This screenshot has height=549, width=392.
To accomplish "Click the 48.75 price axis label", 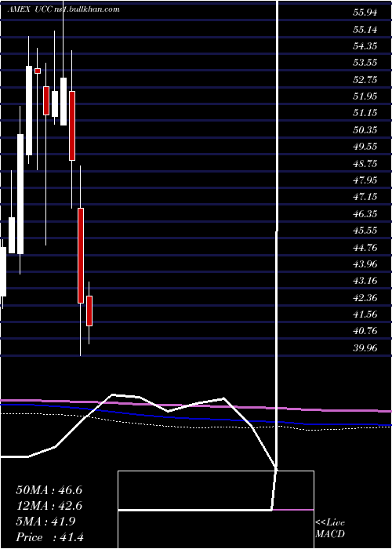I will [365, 163].
